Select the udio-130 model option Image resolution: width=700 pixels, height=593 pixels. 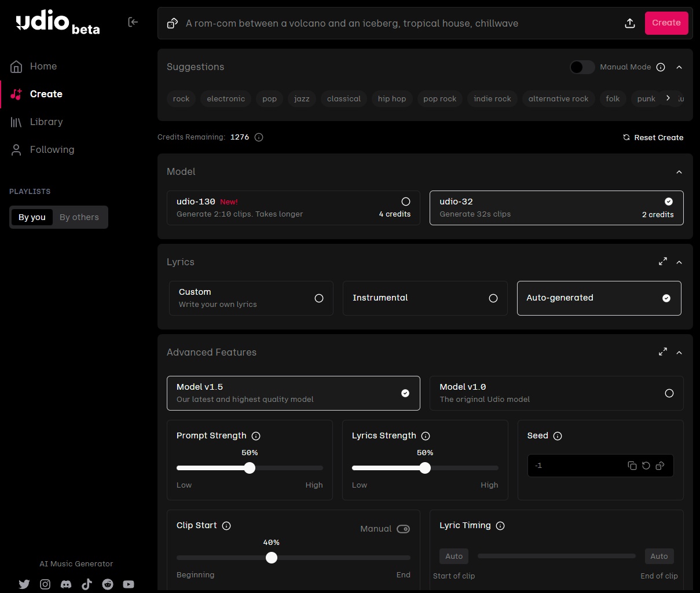(293, 208)
